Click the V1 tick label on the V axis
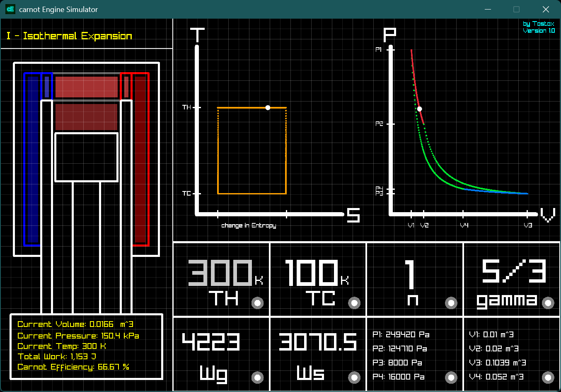Viewport: 561px width, 392px height. click(411, 225)
